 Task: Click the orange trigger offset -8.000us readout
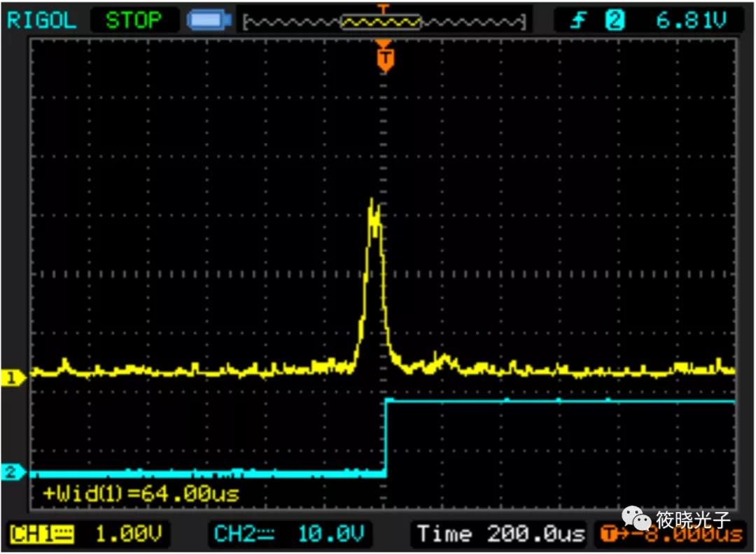point(672,536)
